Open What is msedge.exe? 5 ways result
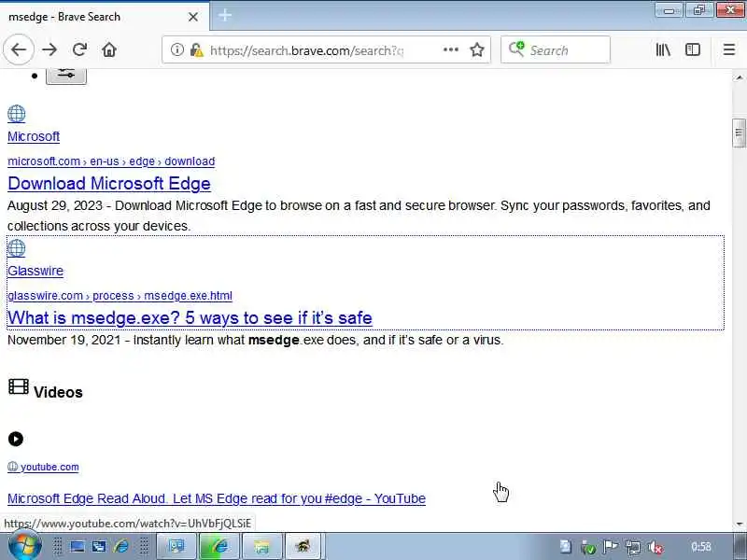The width and height of the screenshot is (747, 560). (x=190, y=318)
